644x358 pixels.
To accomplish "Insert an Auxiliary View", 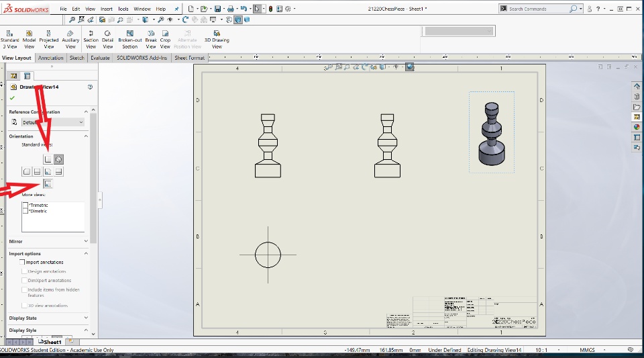I will click(x=70, y=39).
